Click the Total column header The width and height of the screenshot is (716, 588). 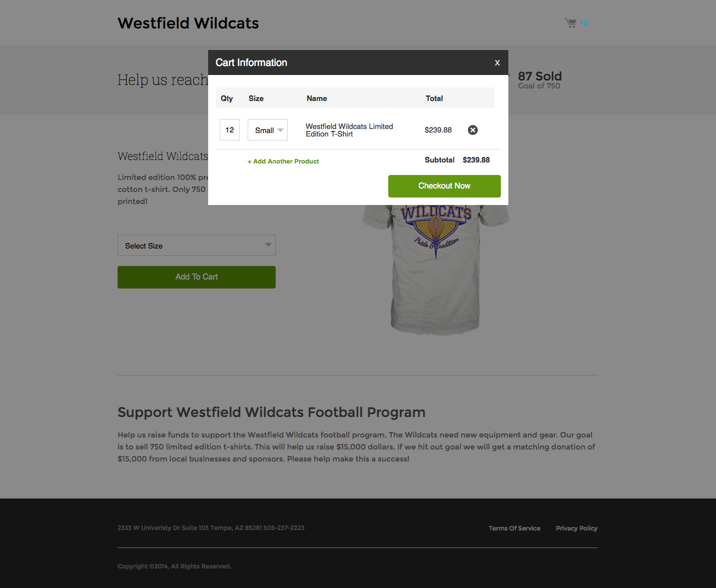tap(434, 98)
